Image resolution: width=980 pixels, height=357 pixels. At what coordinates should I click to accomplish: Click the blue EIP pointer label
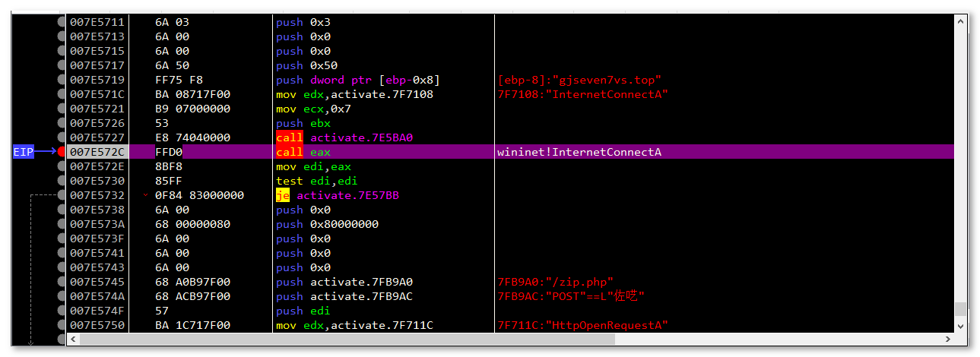(x=23, y=152)
